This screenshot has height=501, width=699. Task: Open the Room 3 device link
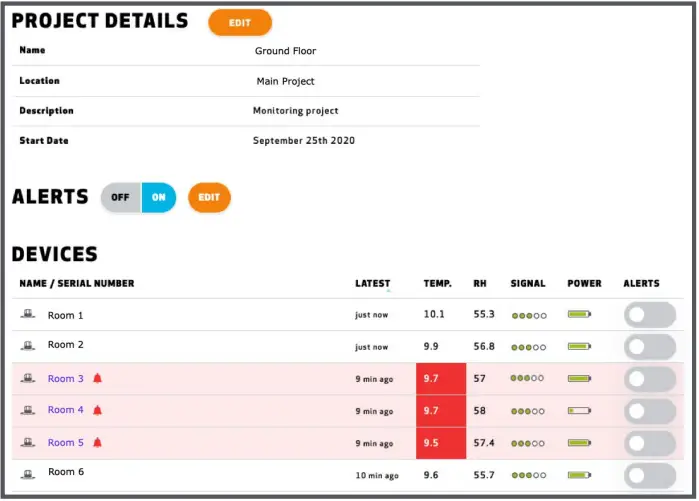pos(66,378)
